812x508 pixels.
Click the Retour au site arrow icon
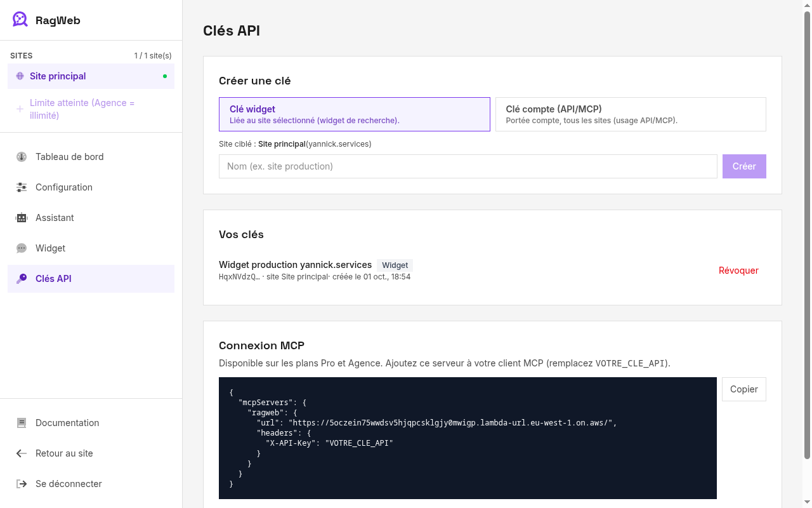[x=22, y=453]
